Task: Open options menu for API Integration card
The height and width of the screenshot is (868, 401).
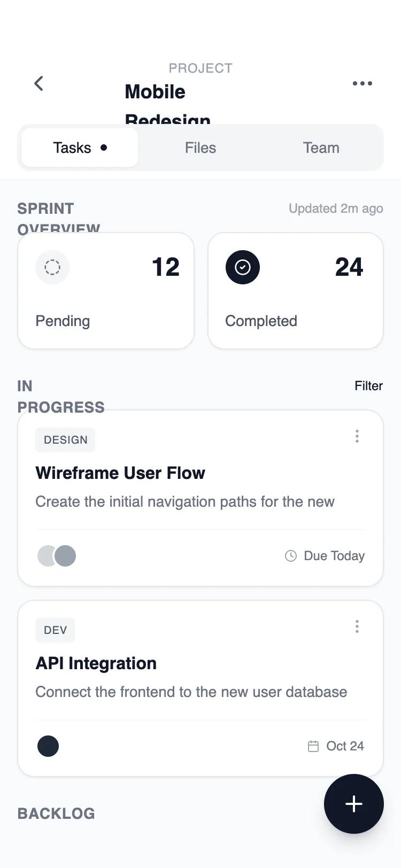Action: click(357, 626)
